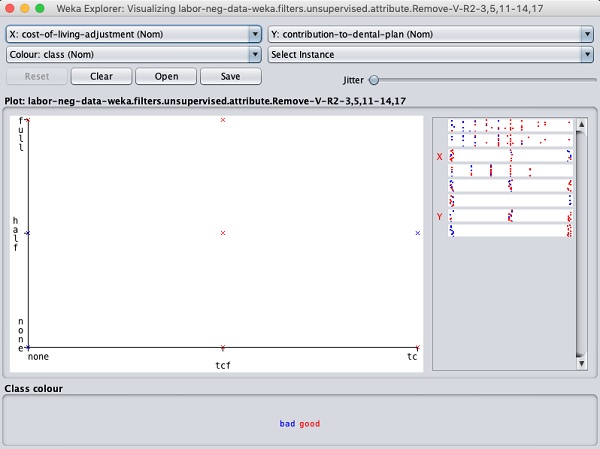
Task: Click the Save button
Action: click(229, 76)
